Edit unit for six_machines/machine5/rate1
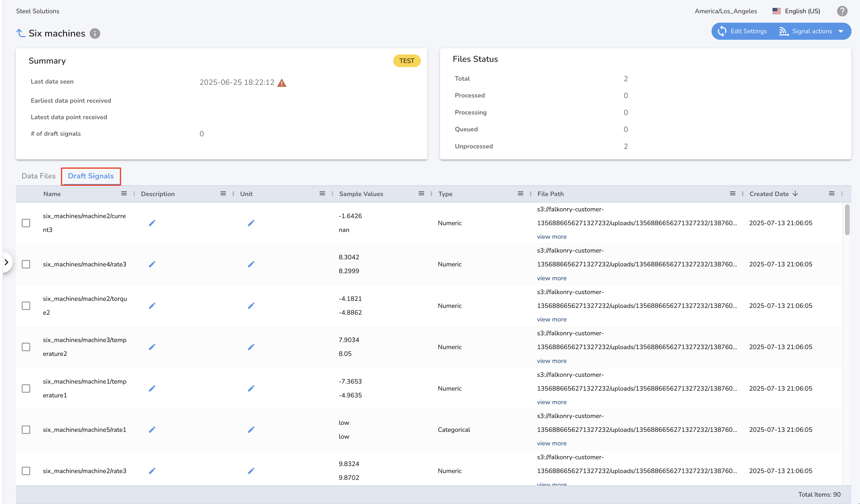Screen dimensions: 860x504 point(251,429)
